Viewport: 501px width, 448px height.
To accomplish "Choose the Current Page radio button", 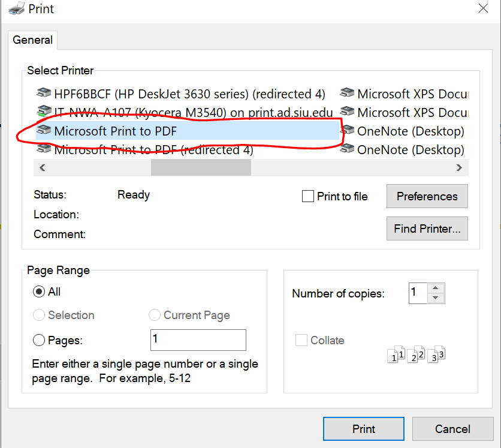I will [155, 315].
